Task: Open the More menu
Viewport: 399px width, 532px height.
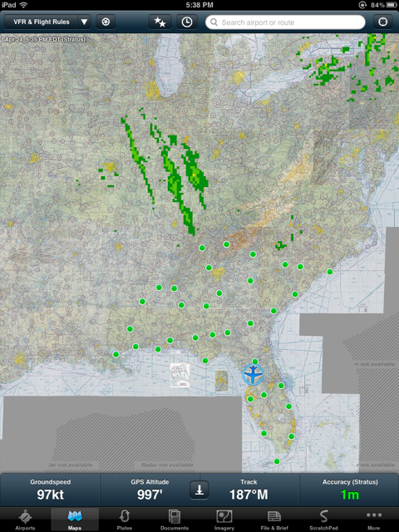Action: (373, 520)
